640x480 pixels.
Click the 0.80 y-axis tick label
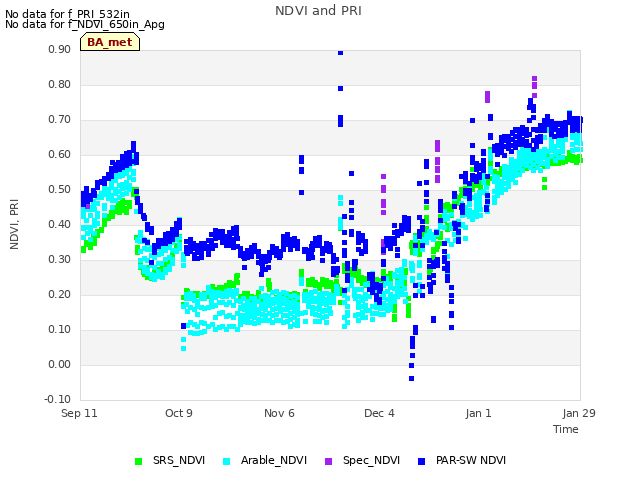(60, 84)
